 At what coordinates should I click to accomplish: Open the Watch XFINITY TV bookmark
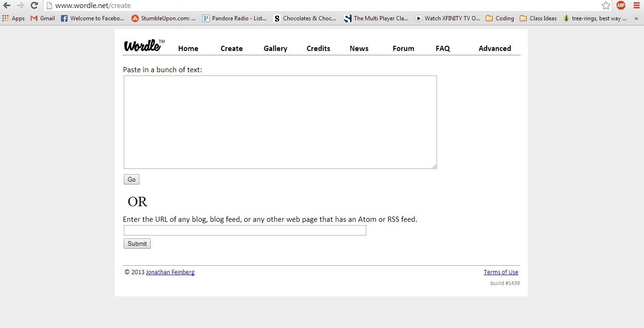coord(447,18)
